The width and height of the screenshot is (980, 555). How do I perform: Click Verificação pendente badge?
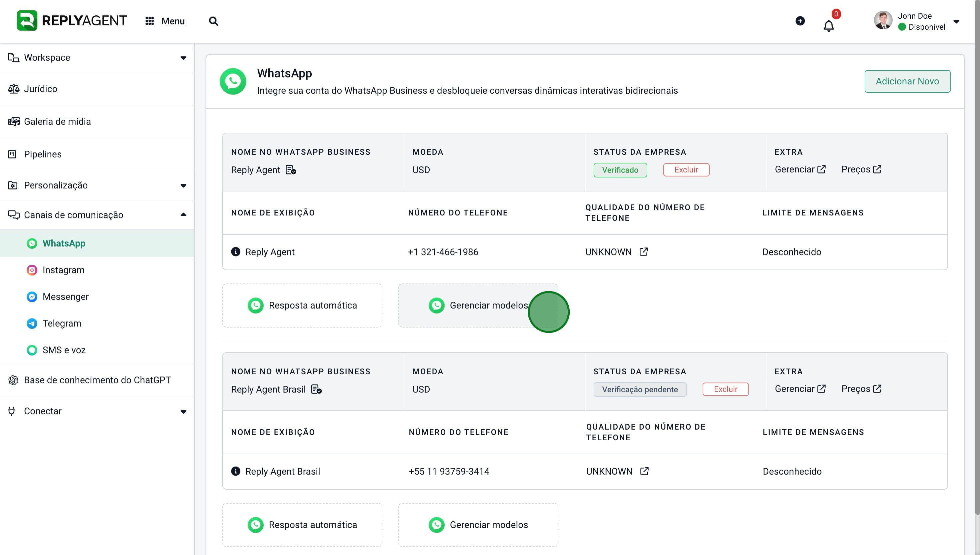(640, 390)
